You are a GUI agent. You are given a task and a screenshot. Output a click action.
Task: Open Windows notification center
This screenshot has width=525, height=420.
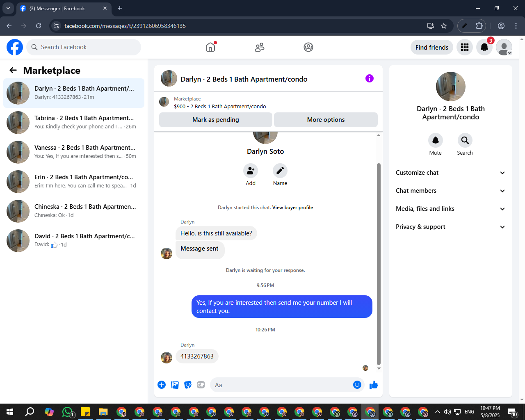click(x=513, y=412)
